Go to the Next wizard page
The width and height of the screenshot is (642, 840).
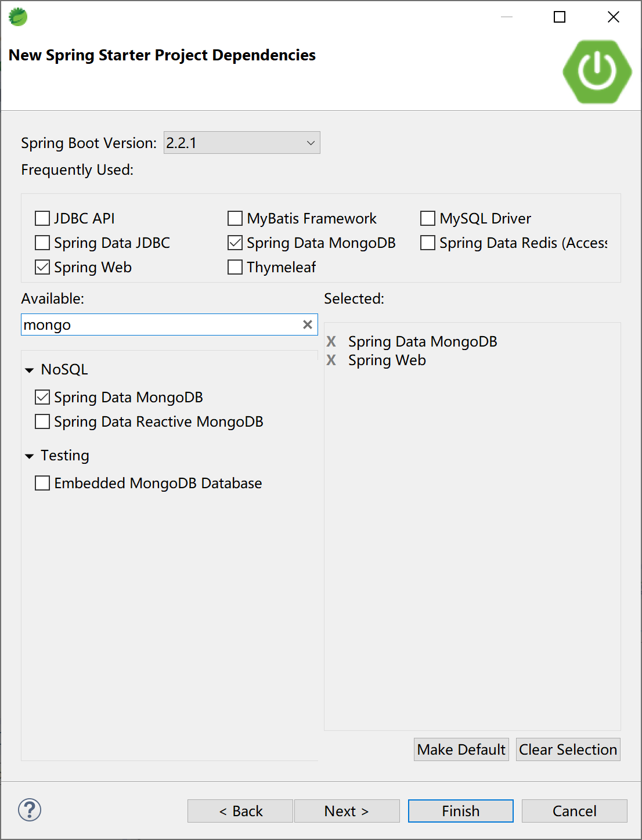point(347,811)
